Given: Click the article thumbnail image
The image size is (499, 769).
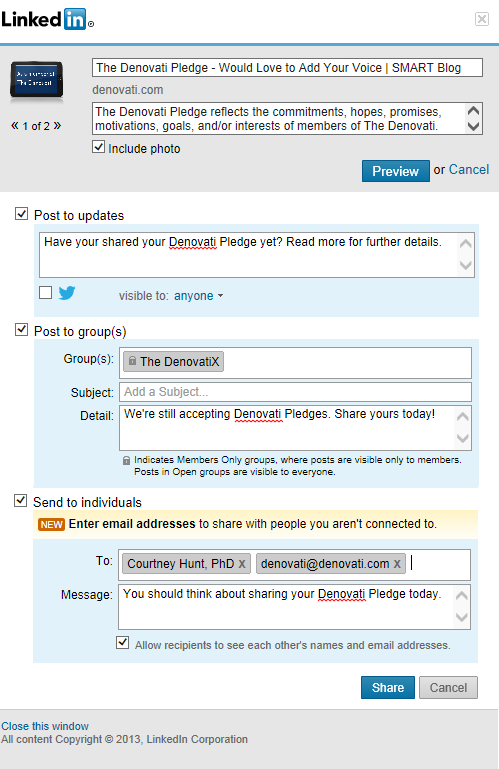Looking at the screenshot, I should [36, 79].
